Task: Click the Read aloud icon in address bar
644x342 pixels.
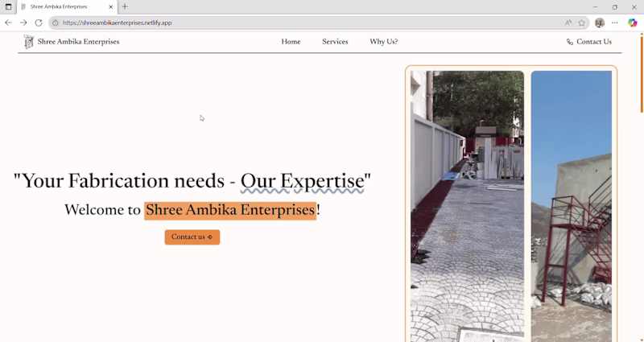Action: 568,23
